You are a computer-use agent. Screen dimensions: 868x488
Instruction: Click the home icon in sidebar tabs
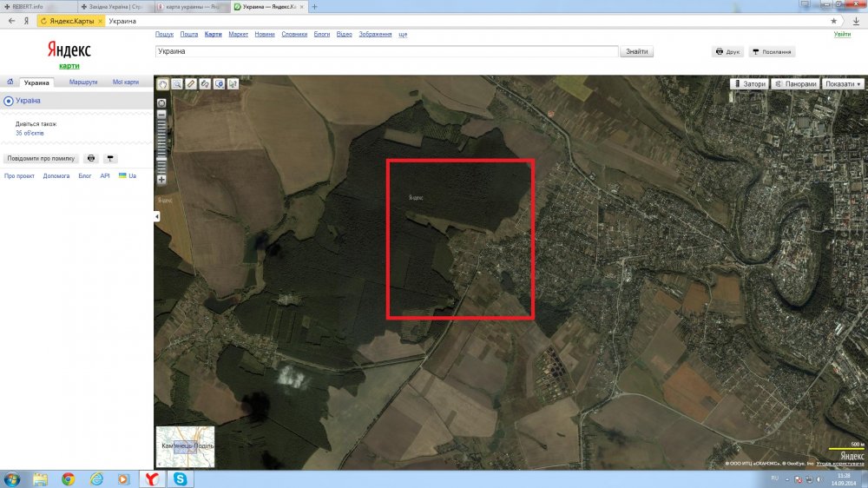click(x=10, y=82)
